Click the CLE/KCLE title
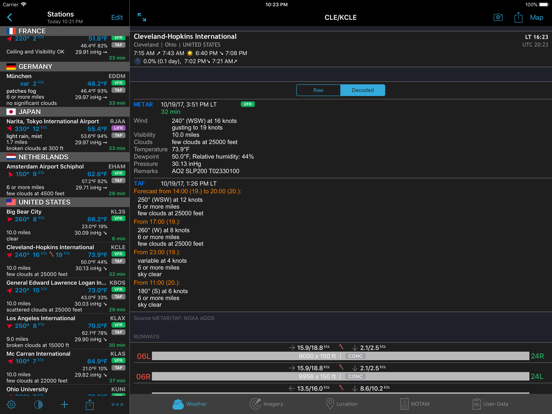 tap(340, 18)
